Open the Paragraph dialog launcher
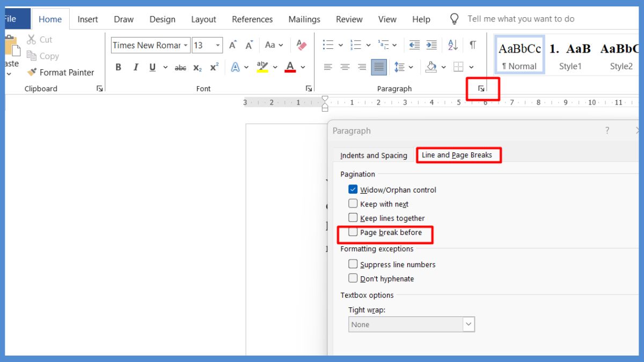The width and height of the screenshot is (644, 362). pyautogui.click(x=481, y=88)
